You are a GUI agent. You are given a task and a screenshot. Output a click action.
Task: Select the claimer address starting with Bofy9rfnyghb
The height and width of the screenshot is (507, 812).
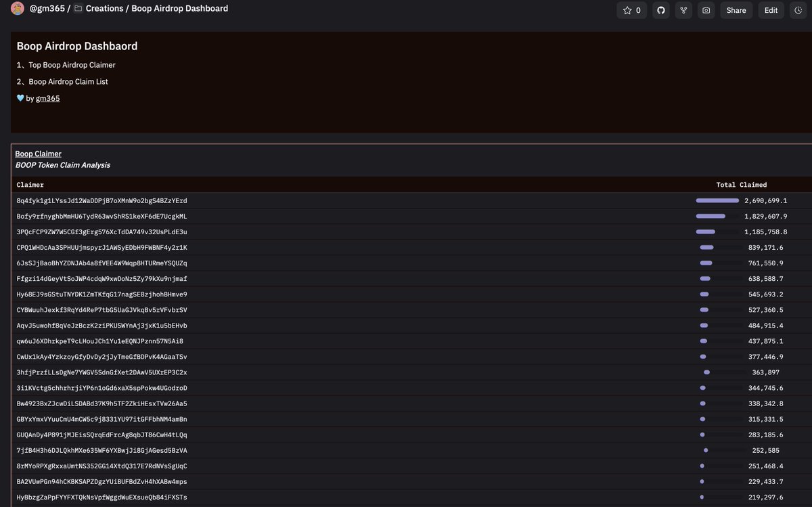(x=102, y=217)
